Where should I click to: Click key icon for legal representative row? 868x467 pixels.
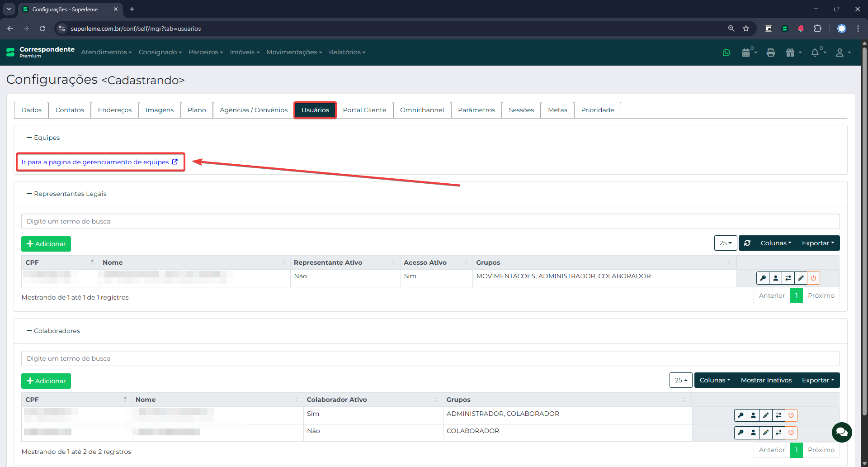pos(763,278)
